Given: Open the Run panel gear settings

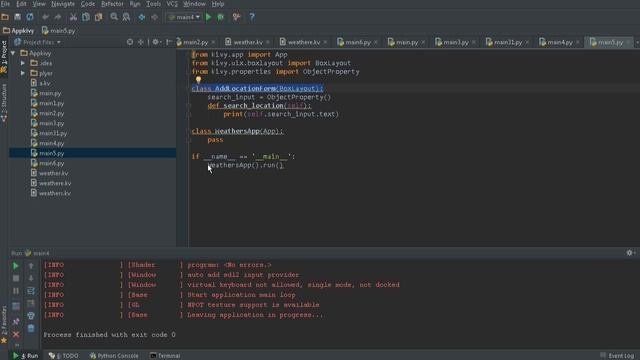Looking at the screenshot, I should click(x=631, y=253).
